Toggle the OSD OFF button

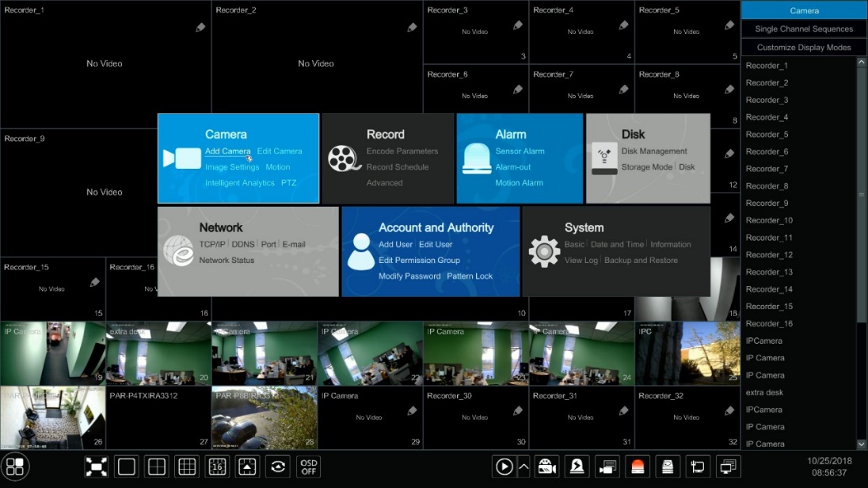[x=308, y=467]
